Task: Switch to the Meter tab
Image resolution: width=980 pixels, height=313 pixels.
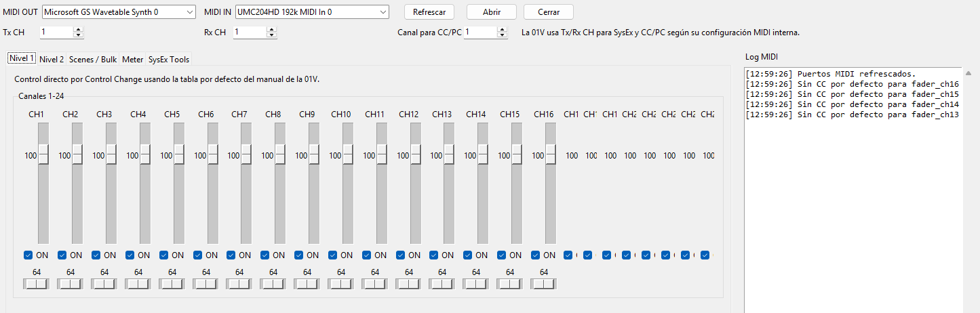Action: [133, 59]
